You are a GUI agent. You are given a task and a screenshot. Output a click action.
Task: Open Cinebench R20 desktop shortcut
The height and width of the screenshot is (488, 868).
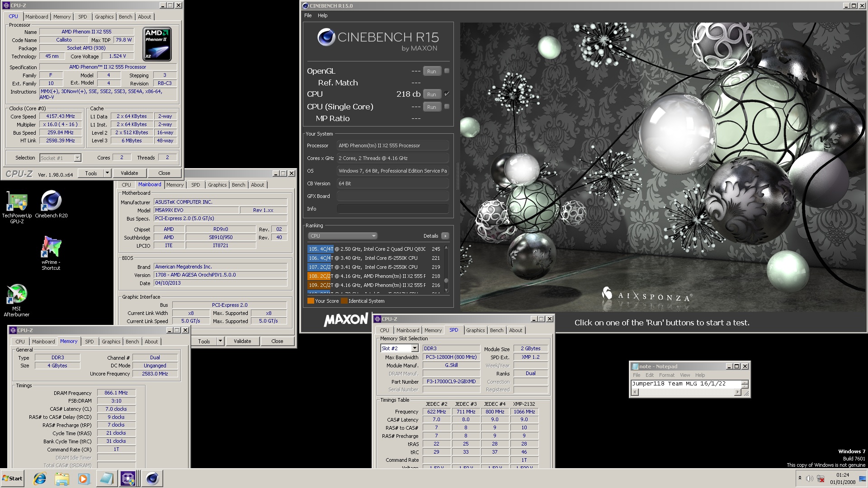(51, 205)
